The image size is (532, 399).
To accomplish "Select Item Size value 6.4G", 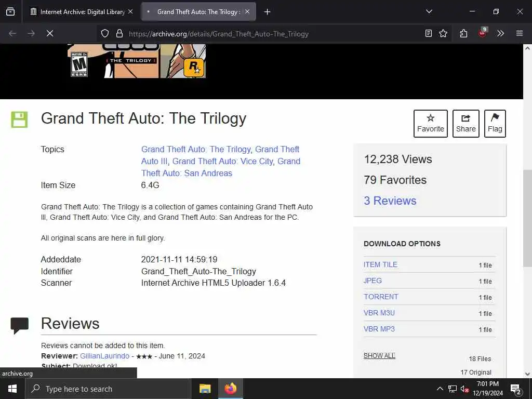I will click(150, 185).
